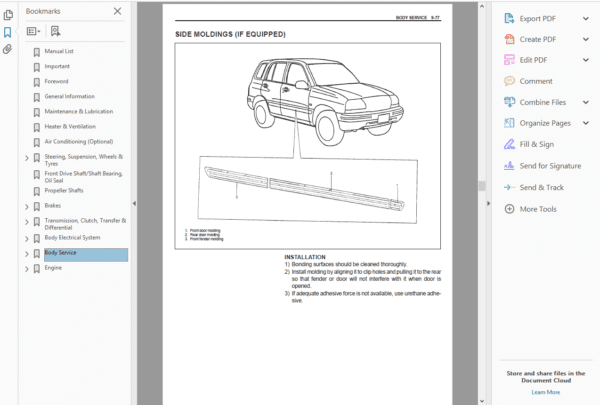Click the Comment tool icon

509,81
